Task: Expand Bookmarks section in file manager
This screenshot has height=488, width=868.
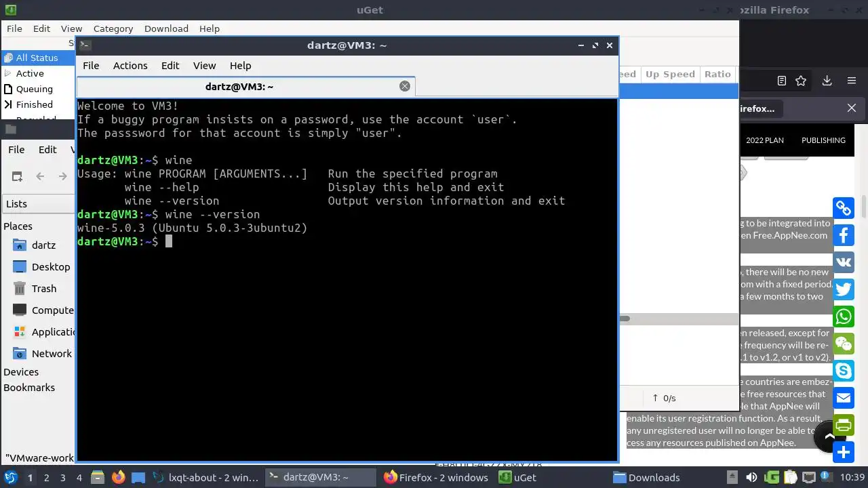Action: (29, 388)
